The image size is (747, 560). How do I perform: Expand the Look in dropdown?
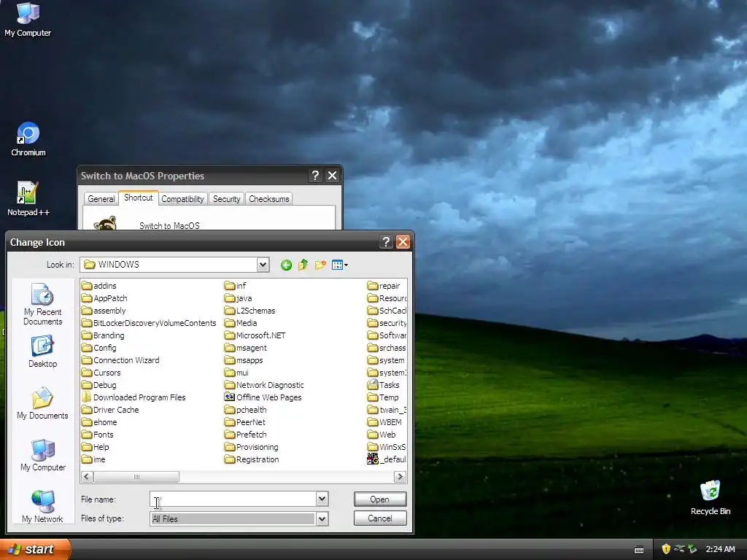[x=263, y=265]
